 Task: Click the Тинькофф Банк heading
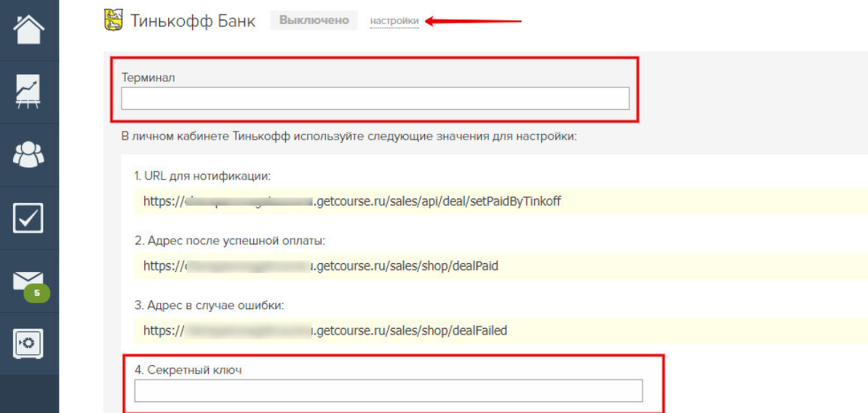pos(194,21)
